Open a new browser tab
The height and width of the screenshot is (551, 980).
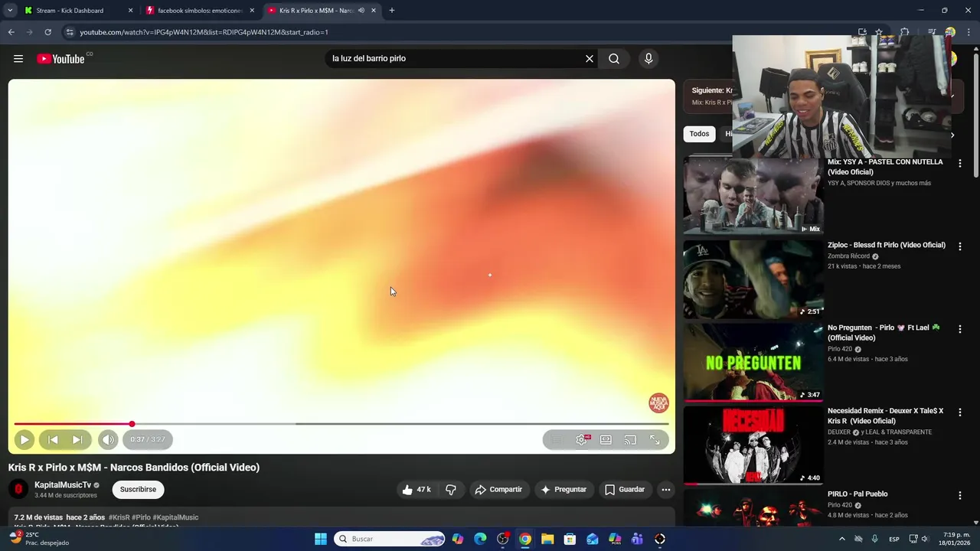click(x=391, y=11)
